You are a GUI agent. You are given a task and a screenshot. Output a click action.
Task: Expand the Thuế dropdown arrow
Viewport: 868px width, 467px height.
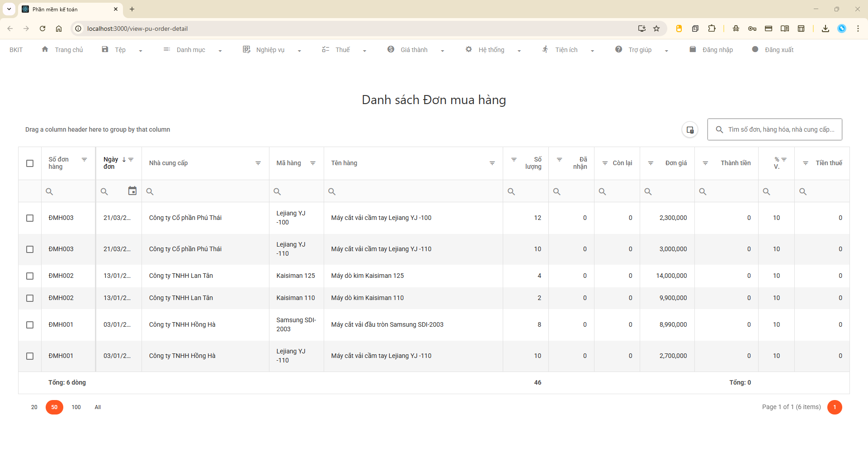pyautogui.click(x=364, y=51)
